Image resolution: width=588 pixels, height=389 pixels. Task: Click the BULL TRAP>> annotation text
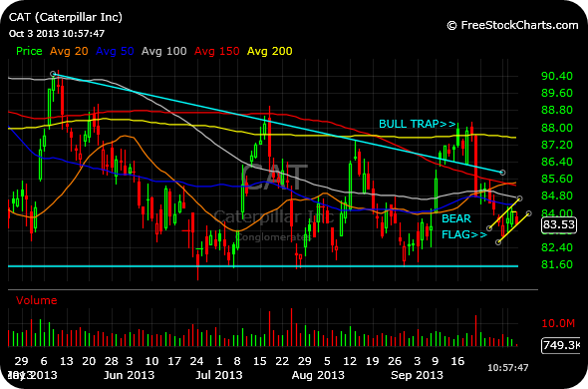point(417,124)
